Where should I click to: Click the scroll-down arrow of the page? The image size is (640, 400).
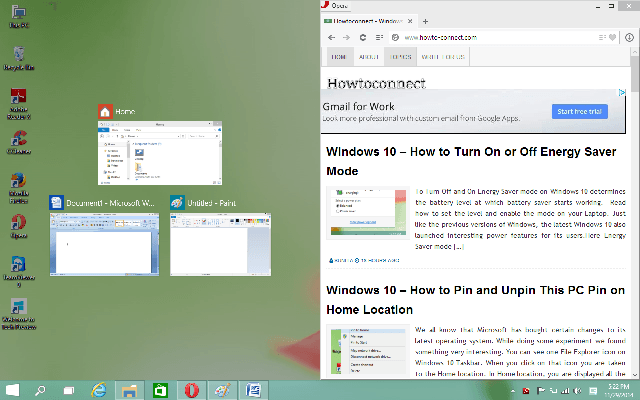coord(635,374)
